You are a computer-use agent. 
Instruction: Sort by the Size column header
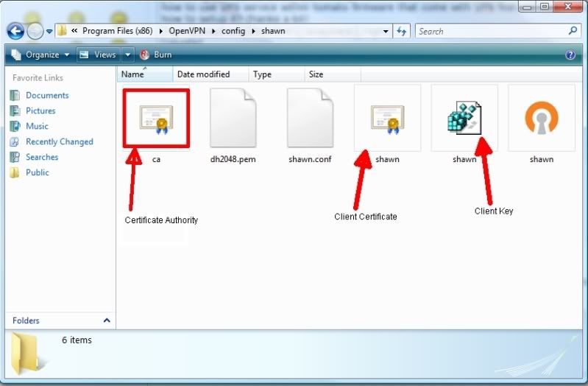[333, 74]
